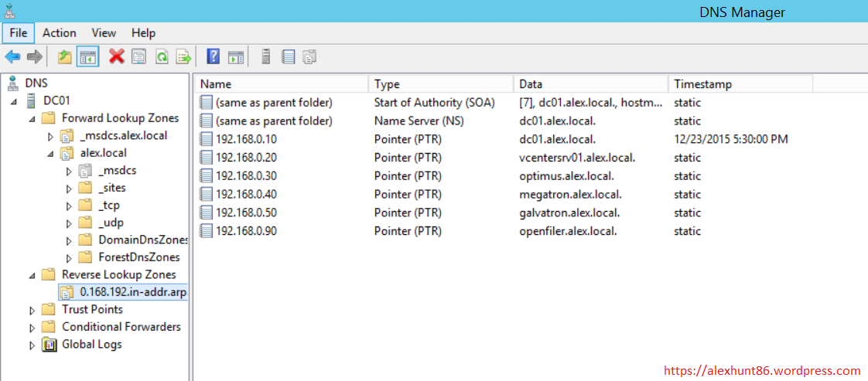
Task: Toggle Show/Hide Action Pane icon
Action: click(x=237, y=56)
